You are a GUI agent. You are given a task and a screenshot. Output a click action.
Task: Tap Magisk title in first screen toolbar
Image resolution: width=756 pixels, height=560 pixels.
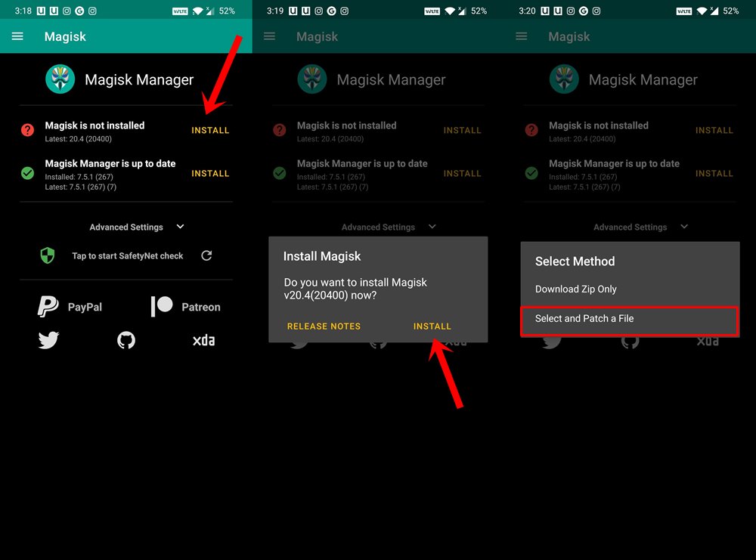[65, 36]
